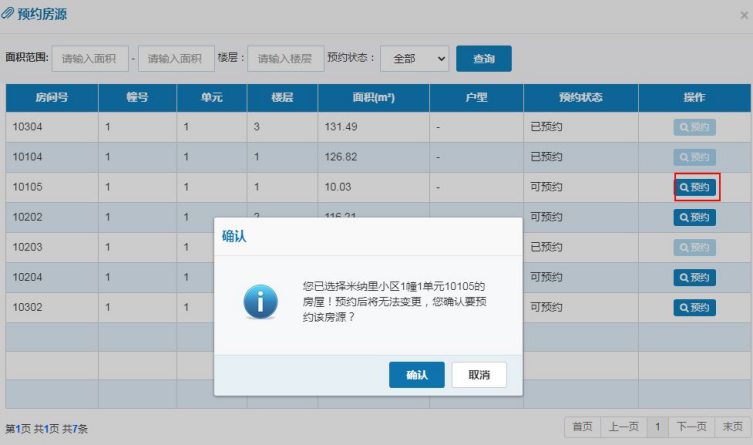Go to 下一页 next page
The image size is (753, 445).
pos(692,427)
